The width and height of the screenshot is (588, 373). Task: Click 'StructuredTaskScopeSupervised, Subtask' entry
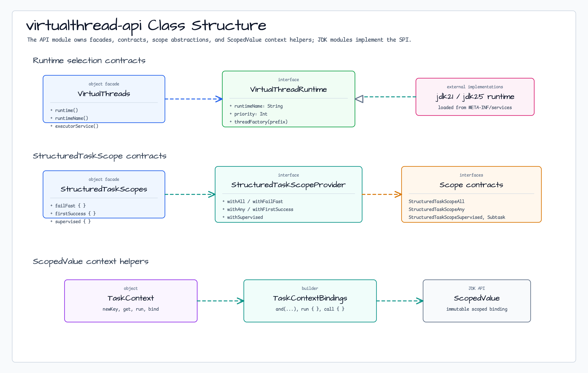click(457, 217)
